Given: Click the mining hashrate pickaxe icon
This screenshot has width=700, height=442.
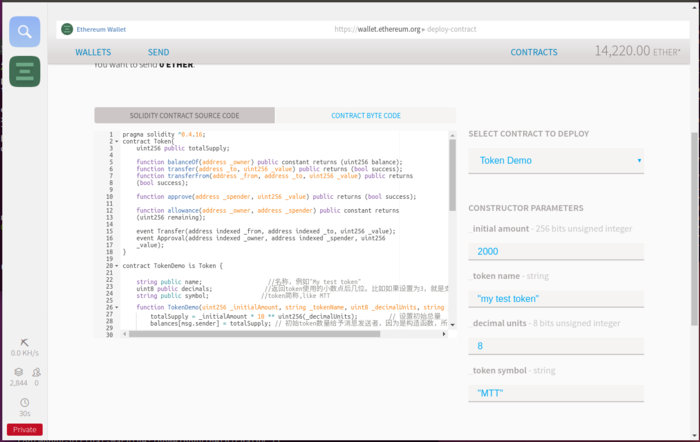Looking at the screenshot, I should (25, 342).
